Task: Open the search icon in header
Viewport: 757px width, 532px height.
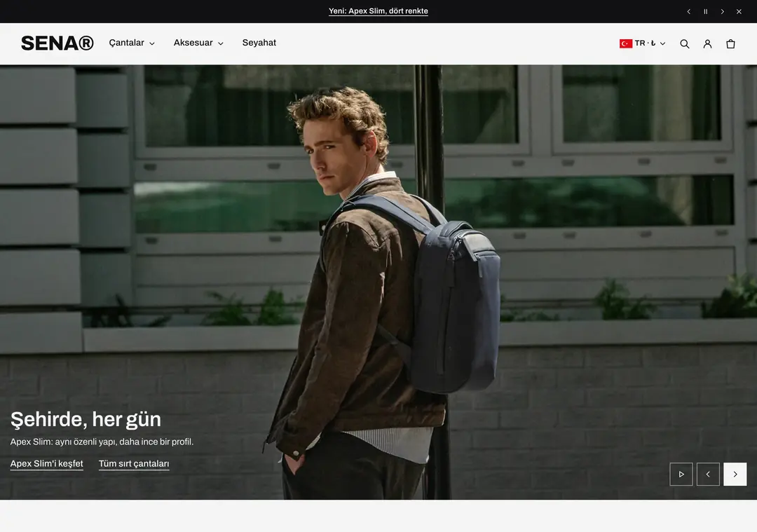Action: pos(685,44)
